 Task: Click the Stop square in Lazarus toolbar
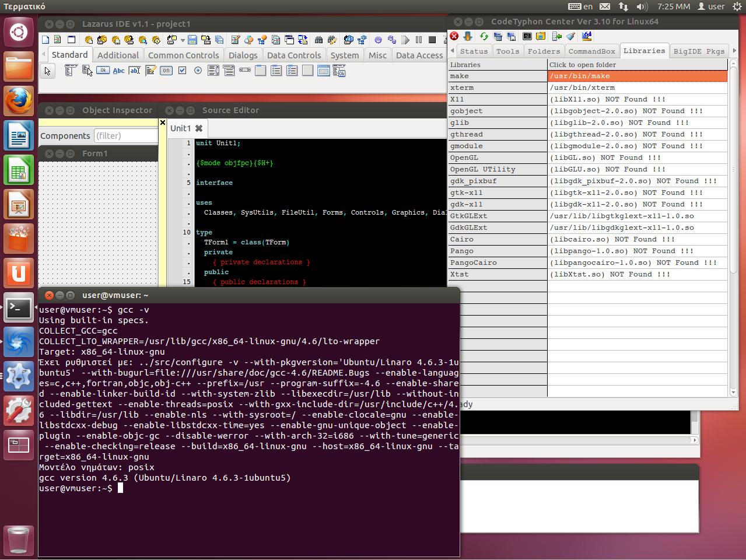tap(432, 40)
